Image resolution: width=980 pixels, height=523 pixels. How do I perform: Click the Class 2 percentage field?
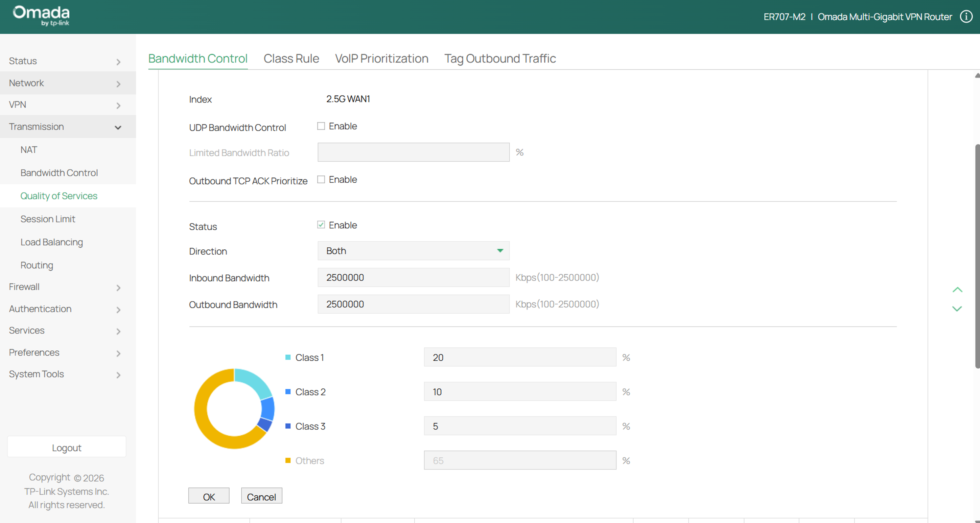tap(520, 392)
